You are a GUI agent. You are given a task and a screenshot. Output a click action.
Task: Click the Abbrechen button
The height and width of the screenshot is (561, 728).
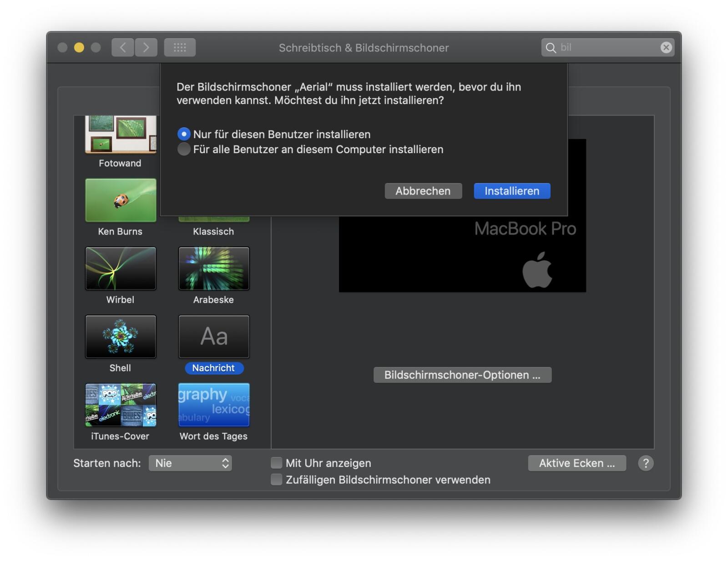423,191
